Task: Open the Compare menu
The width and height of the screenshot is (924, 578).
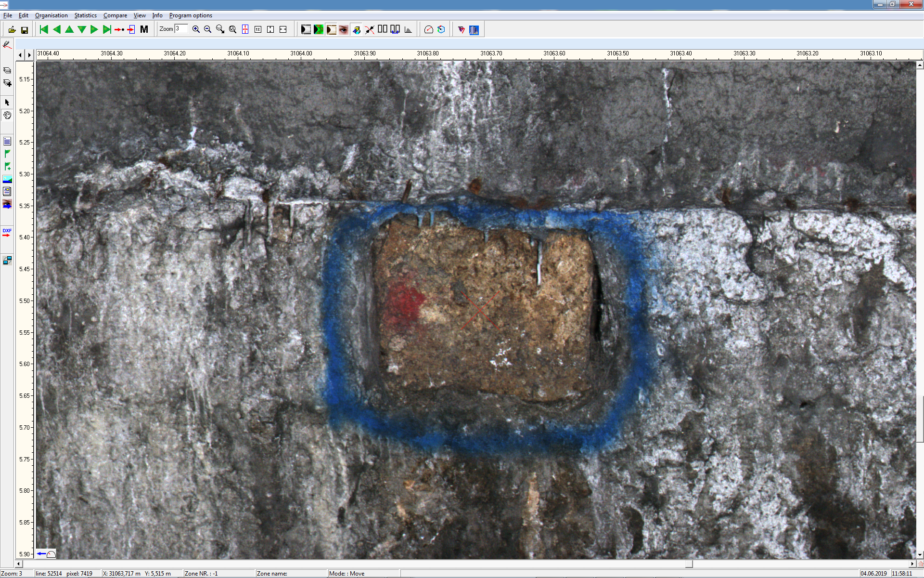Action: (x=115, y=15)
